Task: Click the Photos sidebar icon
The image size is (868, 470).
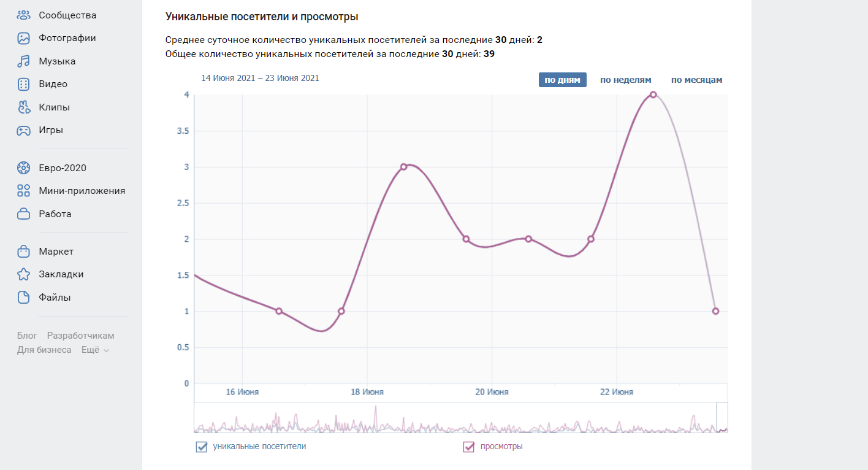Action: click(x=23, y=38)
